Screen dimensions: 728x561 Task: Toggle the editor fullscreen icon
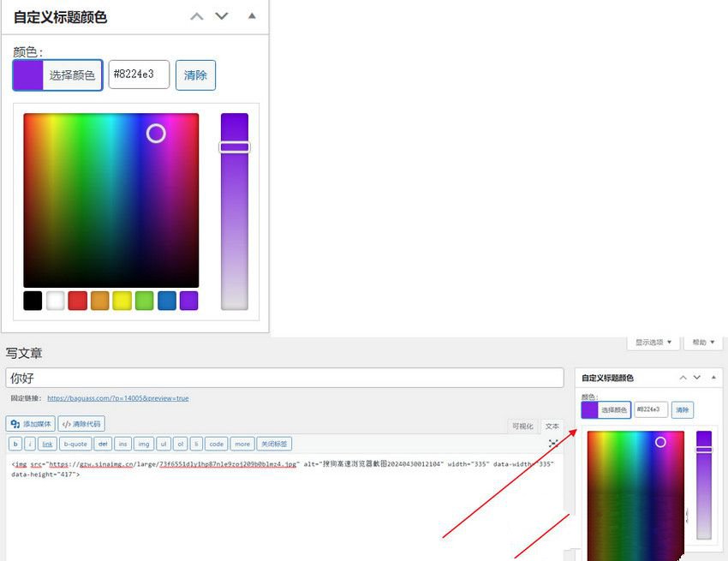553,443
